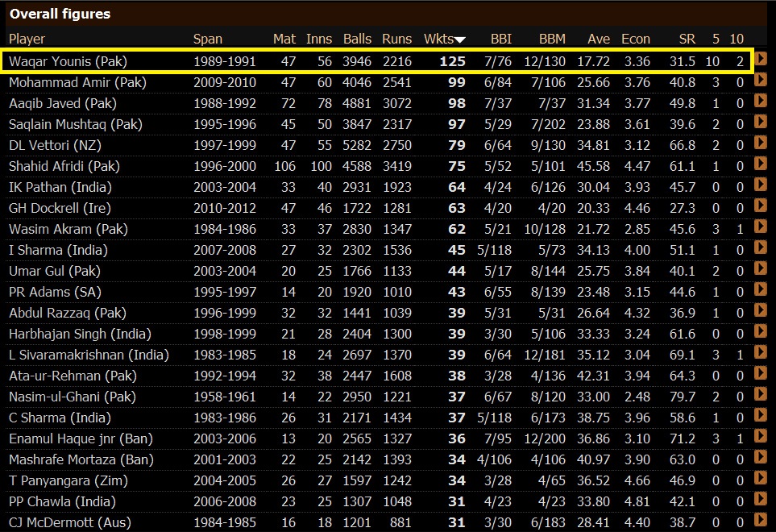Open the arrow icon for Wasim Akram
This screenshot has width=776, height=532.
(x=761, y=227)
